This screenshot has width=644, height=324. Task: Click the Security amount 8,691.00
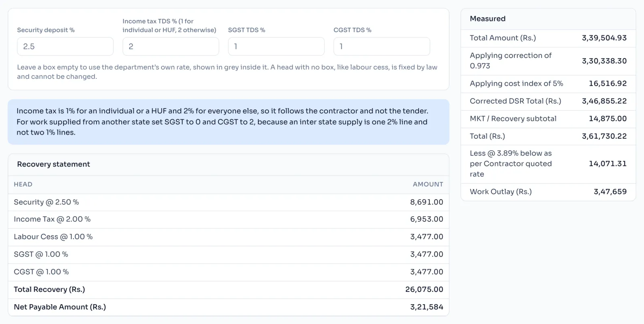pos(427,202)
